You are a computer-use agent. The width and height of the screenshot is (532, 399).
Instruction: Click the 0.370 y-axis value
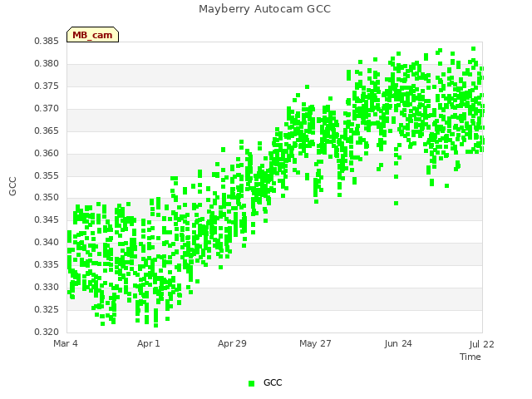(47, 109)
